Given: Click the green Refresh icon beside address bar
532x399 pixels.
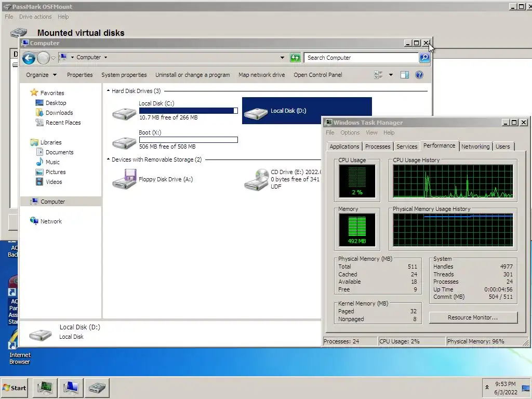Looking at the screenshot, I should point(295,58).
